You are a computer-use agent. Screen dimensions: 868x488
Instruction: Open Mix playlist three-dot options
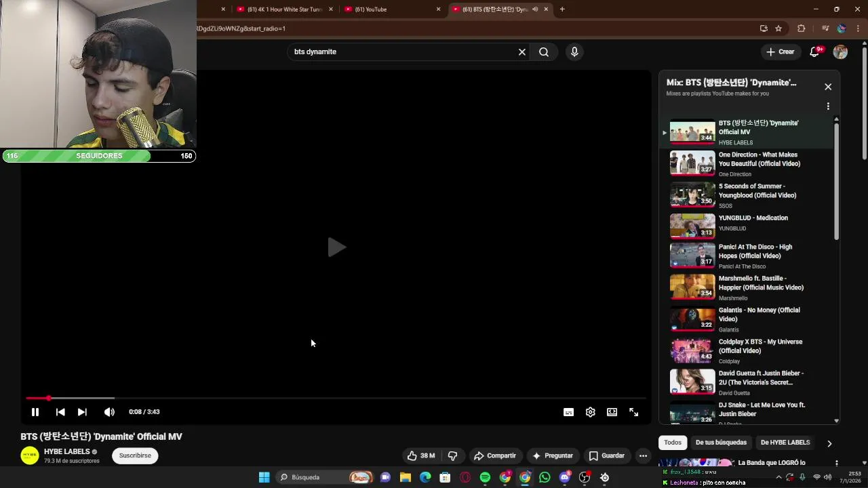(828, 106)
